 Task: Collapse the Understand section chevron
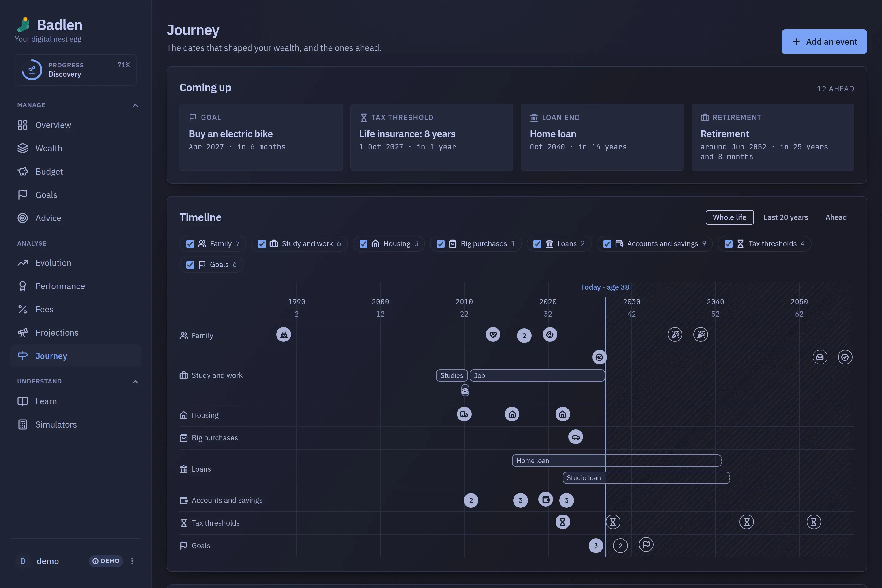coord(135,382)
